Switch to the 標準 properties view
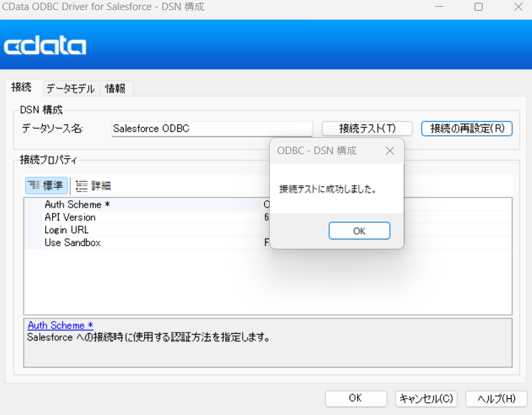Image resolution: width=532 pixels, height=415 pixels. (x=47, y=186)
